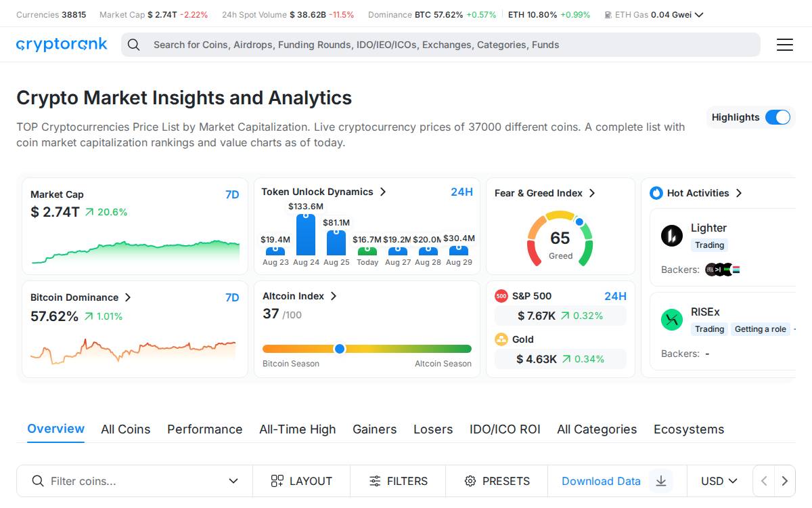Click the PRESETS button
The height and width of the screenshot is (508, 812).
[x=497, y=481]
